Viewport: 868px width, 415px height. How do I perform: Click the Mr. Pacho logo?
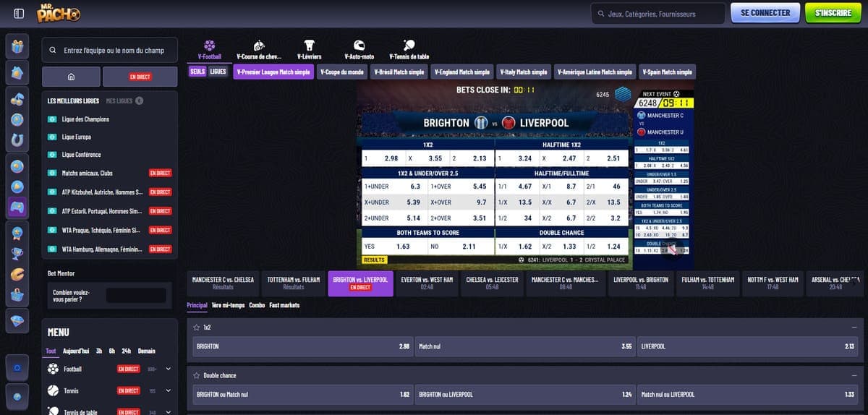[x=59, y=14]
